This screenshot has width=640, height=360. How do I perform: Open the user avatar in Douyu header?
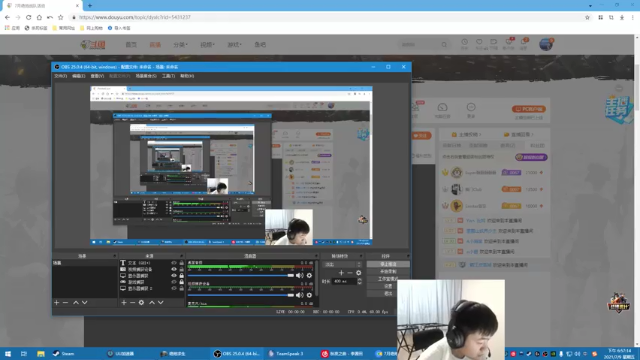tap(546, 44)
